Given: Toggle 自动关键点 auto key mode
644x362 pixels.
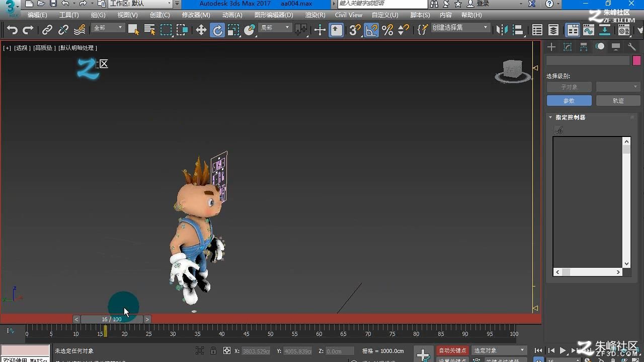Looking at the screenshot, I should tap(453, 350).
